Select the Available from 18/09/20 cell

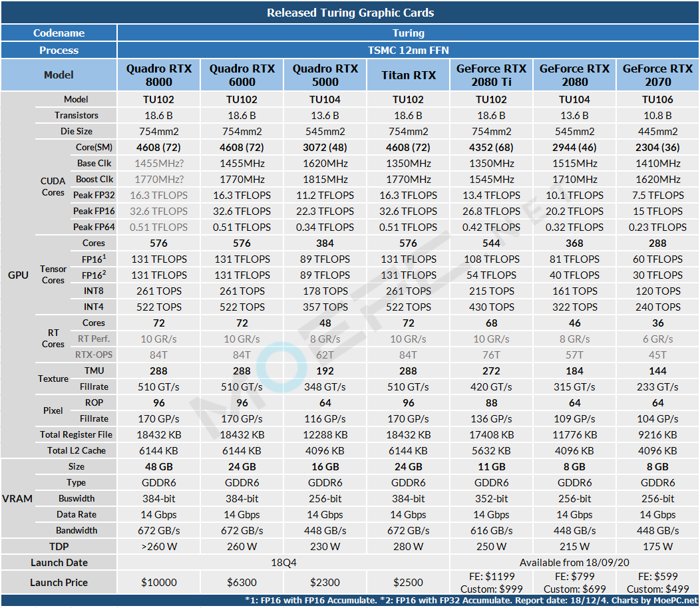574,563
